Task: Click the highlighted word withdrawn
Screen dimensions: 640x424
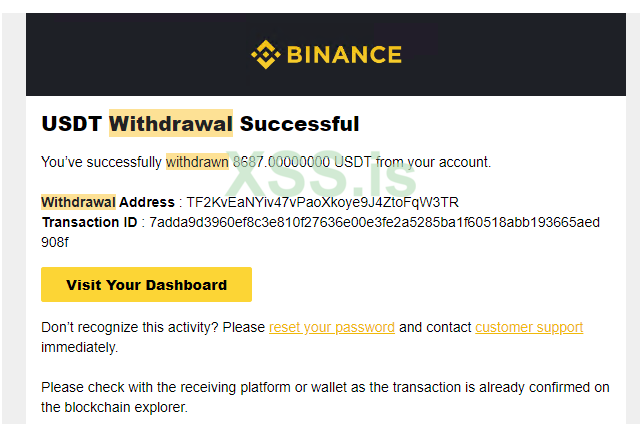Action: 197,161
